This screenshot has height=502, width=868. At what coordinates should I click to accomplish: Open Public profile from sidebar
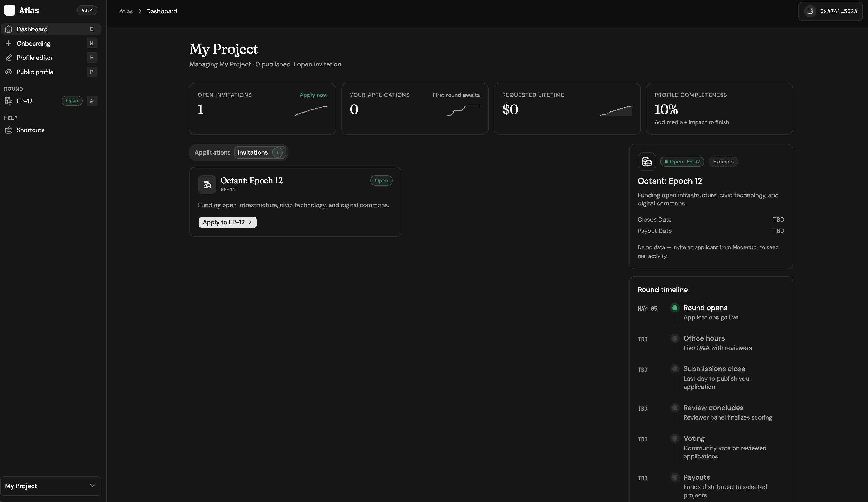pyautogui.click(x=51, y=72)
